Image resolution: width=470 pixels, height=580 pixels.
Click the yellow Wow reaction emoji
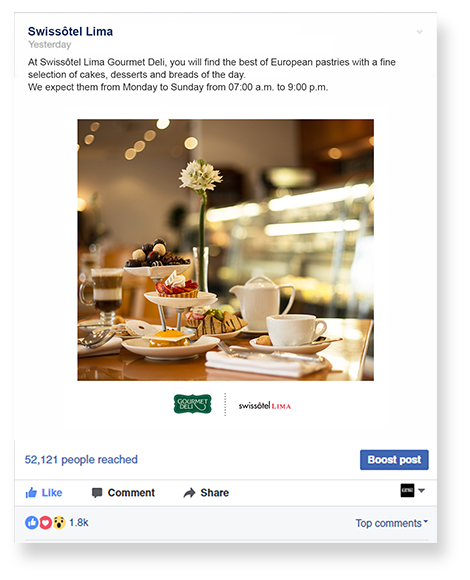59,523
